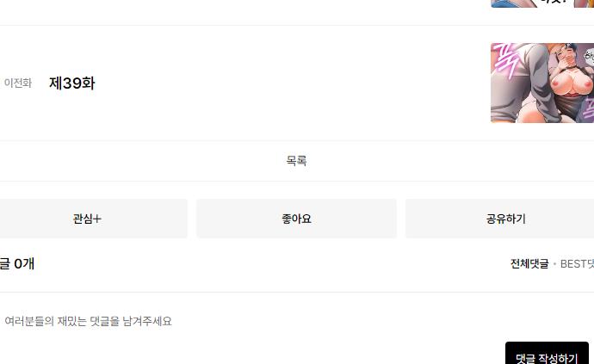Go to the episode list with 목록

point(296,161)
